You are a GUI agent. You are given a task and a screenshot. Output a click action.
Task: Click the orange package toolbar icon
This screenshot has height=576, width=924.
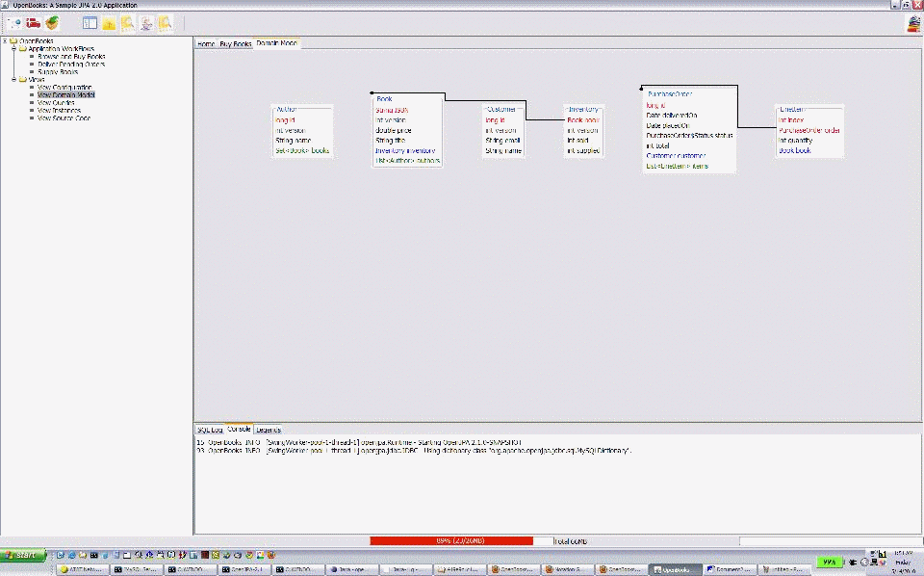tap(51, 23)
